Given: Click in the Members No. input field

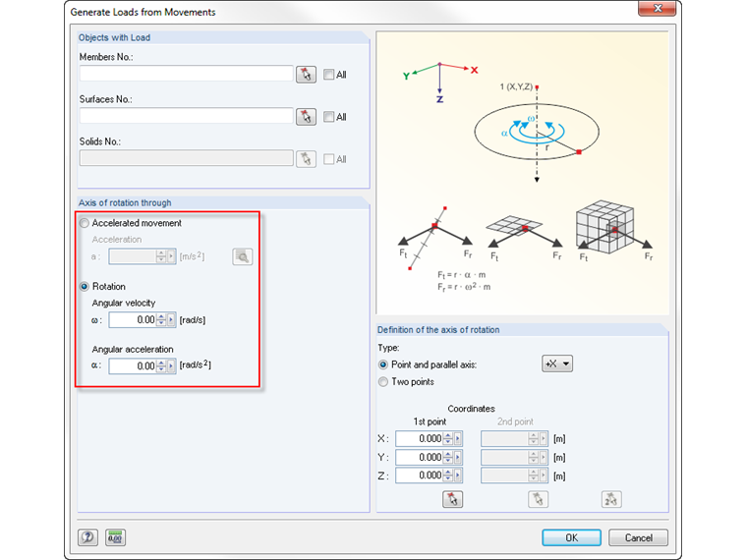Looking at the screenshot, I should (x=187, y=74).
